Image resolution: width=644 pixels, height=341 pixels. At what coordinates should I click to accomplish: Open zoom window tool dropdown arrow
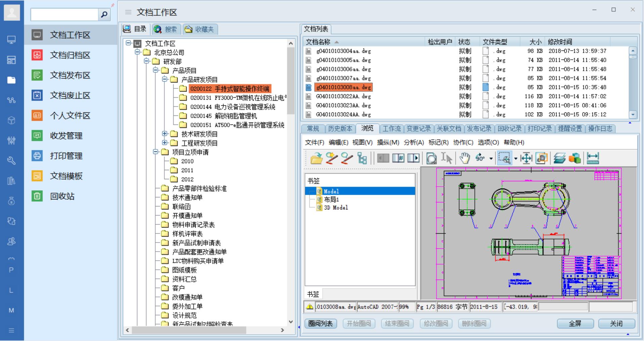coord(515,158)
